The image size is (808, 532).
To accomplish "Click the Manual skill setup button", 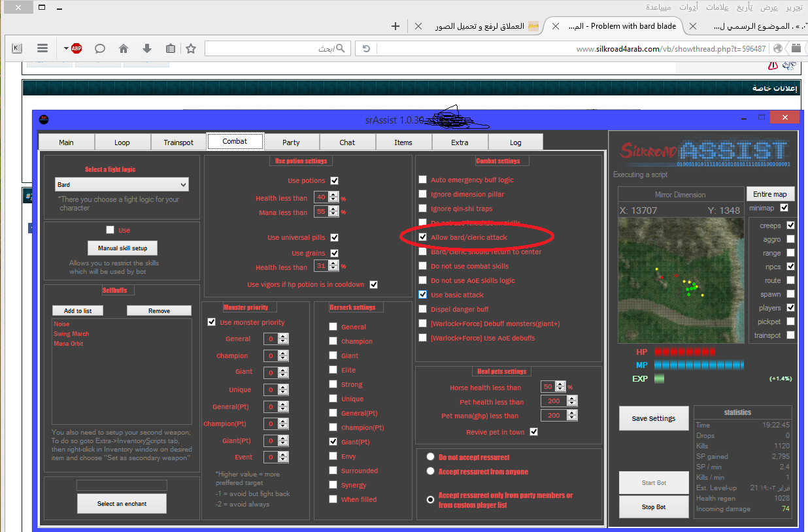I will click(x=123, y=248).
